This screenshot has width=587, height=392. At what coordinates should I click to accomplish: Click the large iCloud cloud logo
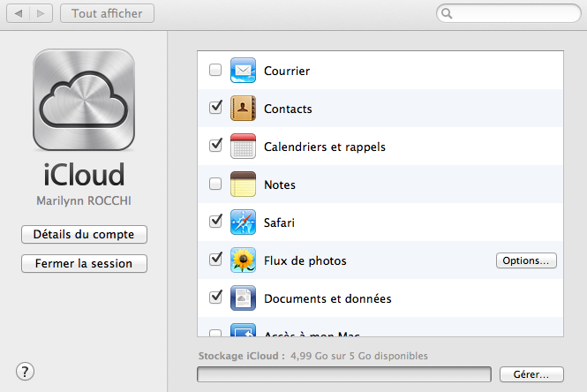(84, 100)
